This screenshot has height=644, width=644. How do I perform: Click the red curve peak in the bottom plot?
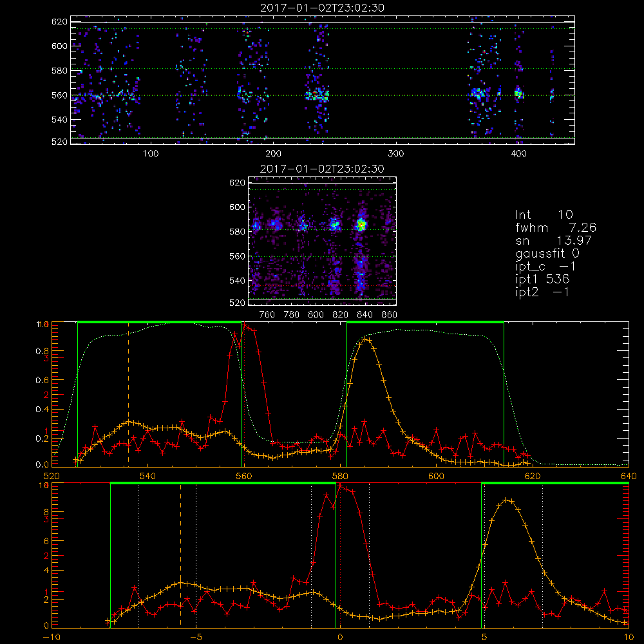[340, 486]
